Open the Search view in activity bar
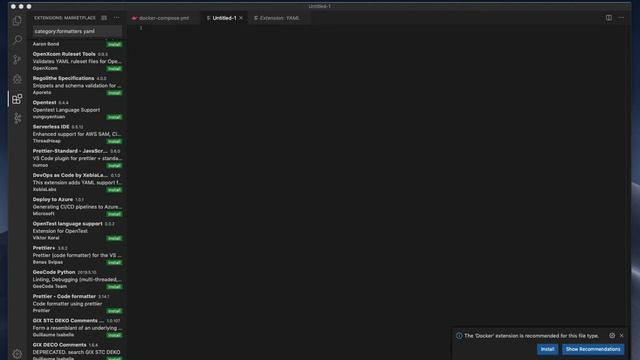Image resolution: width=640 pixels, height=360 pixels. pyautogui.click(x=17, y=40)
